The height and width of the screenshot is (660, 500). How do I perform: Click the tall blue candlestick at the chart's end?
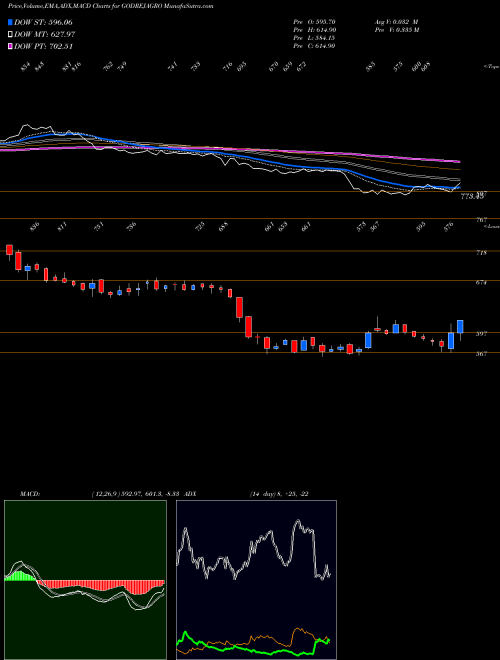pyautogui.click(x=460, y=327)
